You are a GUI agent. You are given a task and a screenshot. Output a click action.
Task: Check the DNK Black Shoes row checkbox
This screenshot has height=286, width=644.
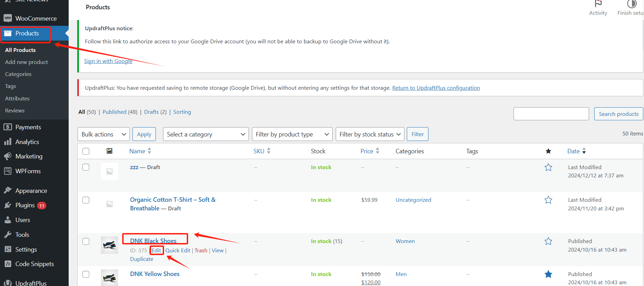pos(86,241)
